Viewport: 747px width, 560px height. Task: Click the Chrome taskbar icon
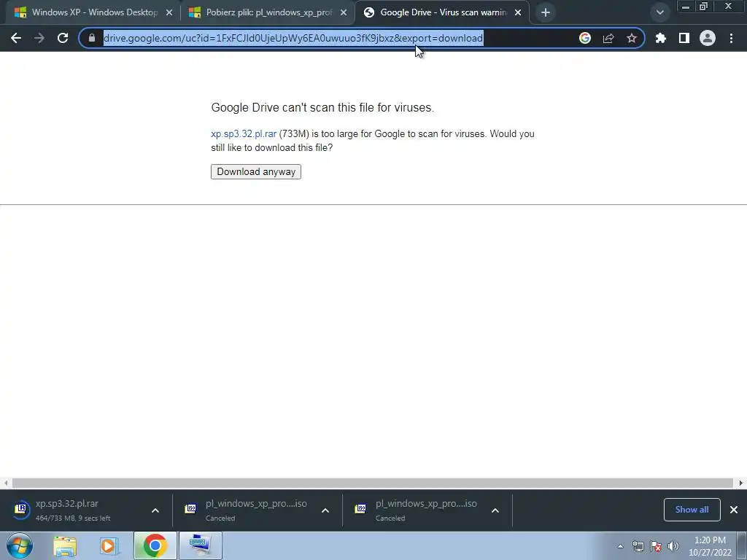click(155, 545)
